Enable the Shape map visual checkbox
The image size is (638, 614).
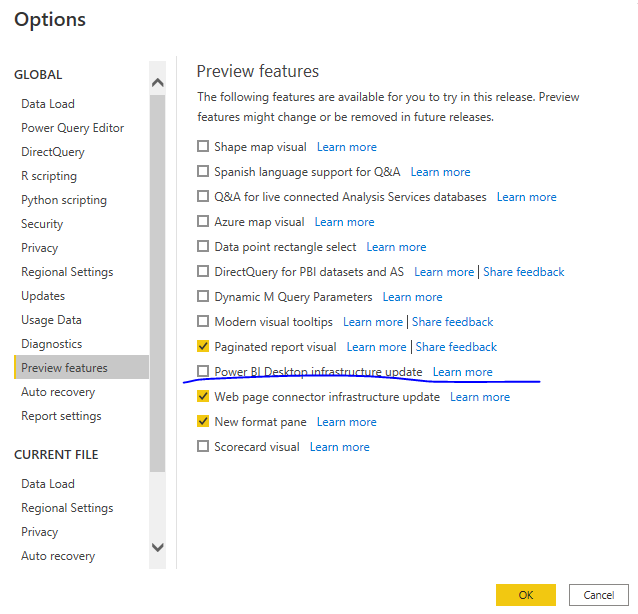pyautogui.click(x=203, y=146)
